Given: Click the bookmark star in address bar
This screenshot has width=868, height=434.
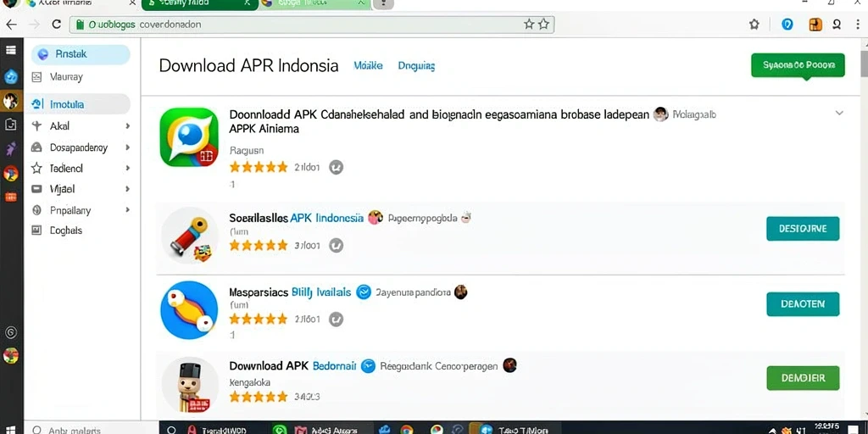Looking at the screenshot, I should (x=543, y=24).
